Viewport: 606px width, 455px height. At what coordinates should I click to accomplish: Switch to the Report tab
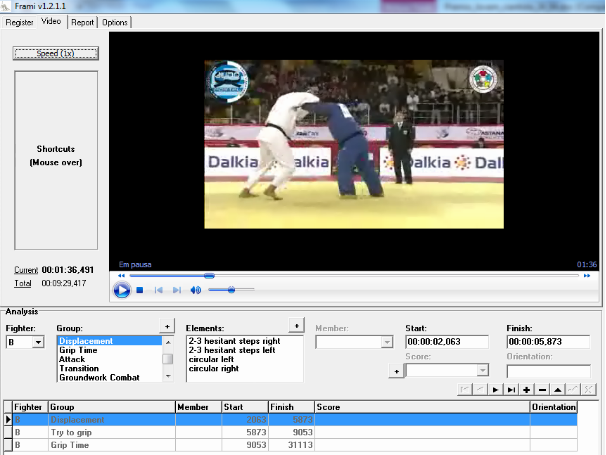click(x=82, y=22)
